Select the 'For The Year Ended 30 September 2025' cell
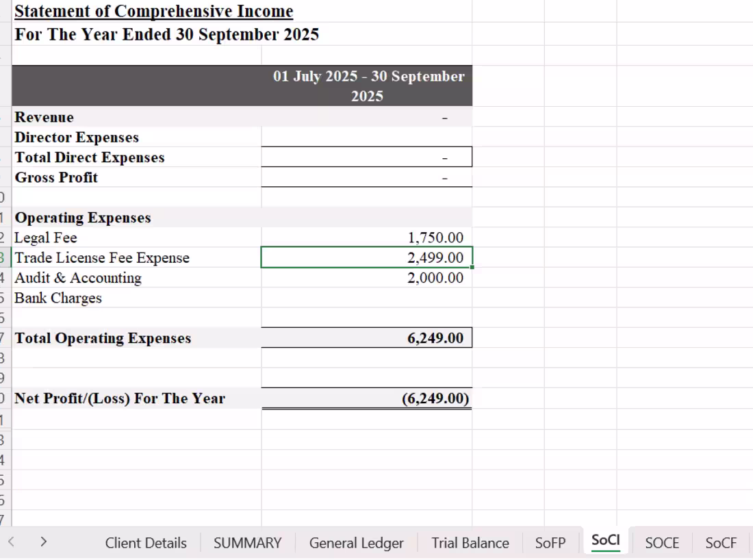 click(x=166, y=35)
